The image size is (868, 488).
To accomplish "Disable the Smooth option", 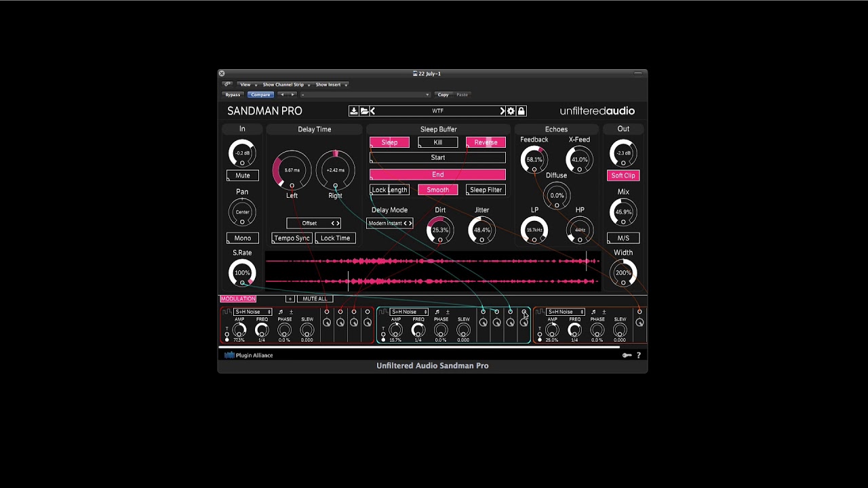I will coord(437,190).
